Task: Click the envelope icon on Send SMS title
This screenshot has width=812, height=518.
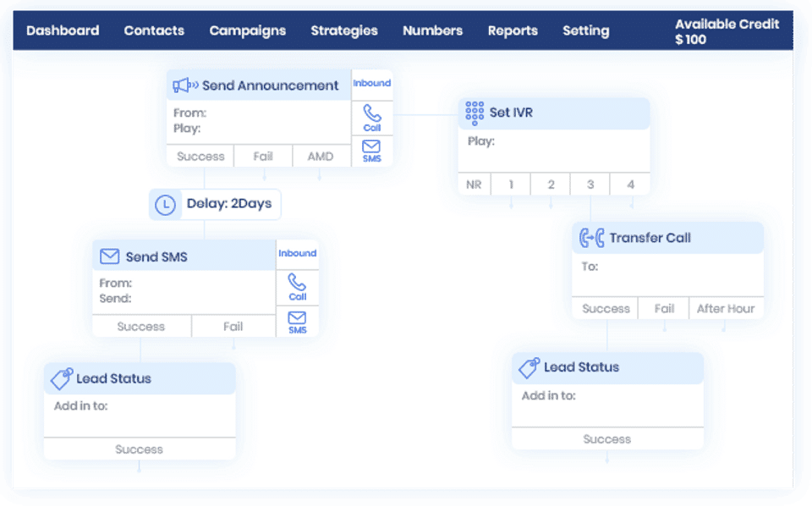Action: [109, 256]
